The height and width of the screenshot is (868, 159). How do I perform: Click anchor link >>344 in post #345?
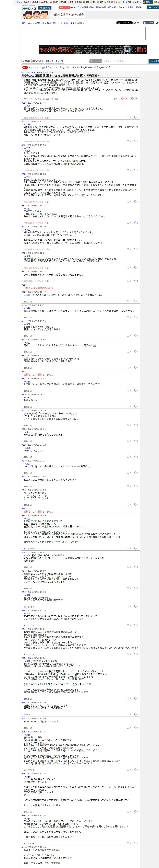(27, 555)
